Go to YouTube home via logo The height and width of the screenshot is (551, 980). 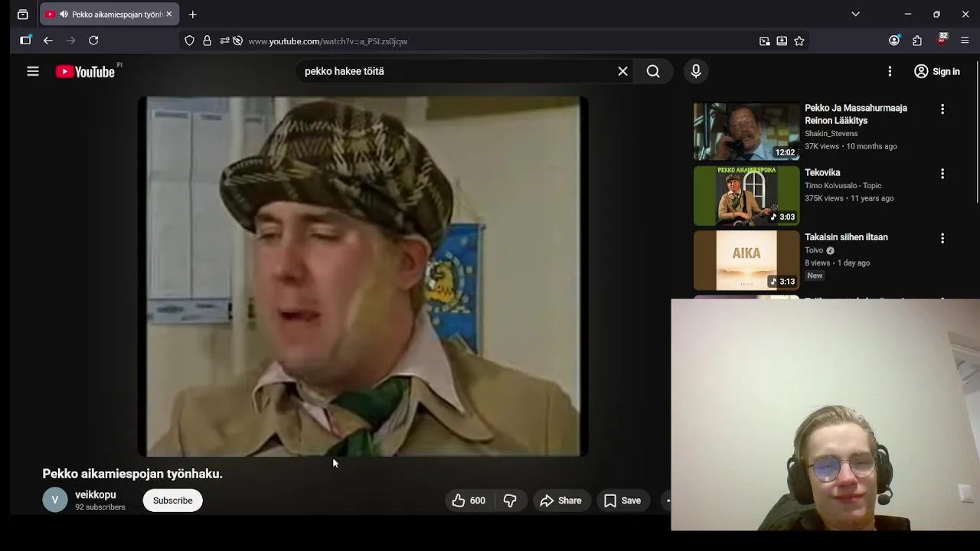[x=85, y=71]
